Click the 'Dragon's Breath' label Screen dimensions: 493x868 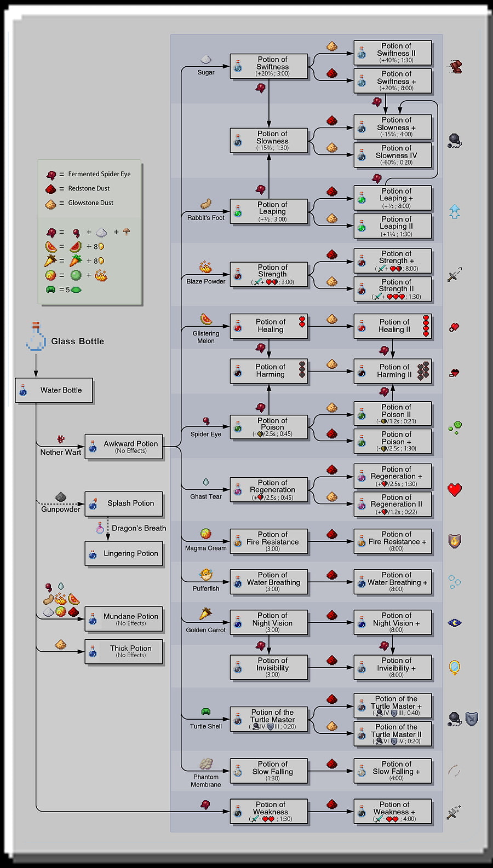pyautogui.click(x=139, y=528)
